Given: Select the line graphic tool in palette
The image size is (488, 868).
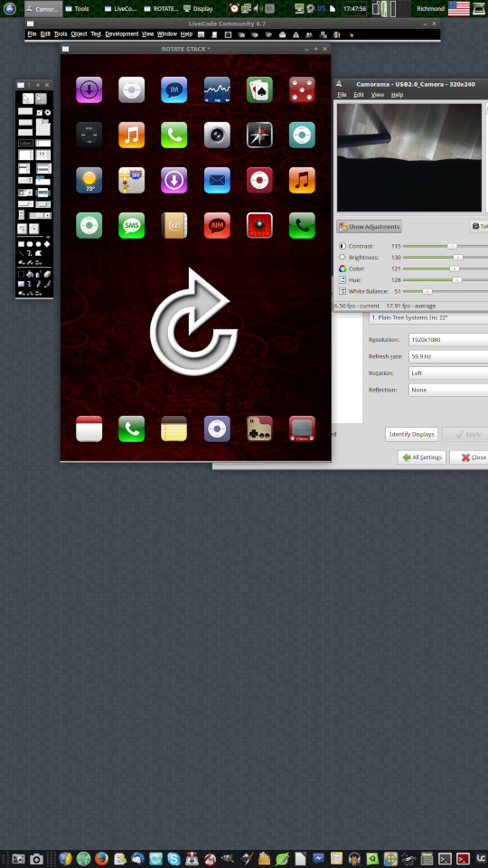Looking at the screenshot, I should click(x=21, y=253).
